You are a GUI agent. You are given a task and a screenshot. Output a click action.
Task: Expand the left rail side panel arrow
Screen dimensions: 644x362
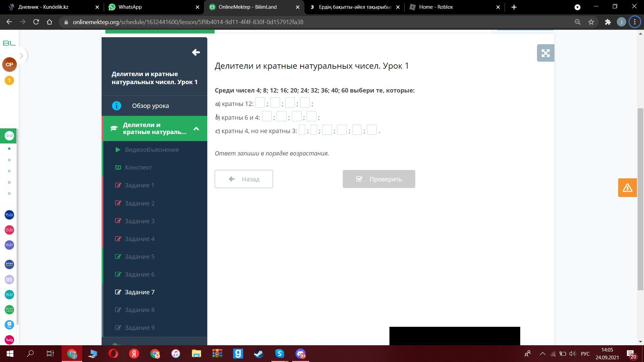point(21,56)
